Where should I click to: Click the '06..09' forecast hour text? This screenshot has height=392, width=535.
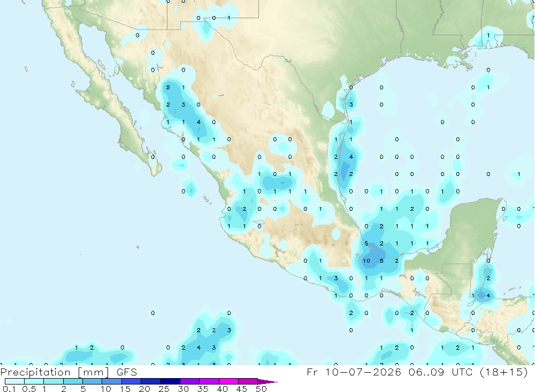[x=426, y=372]
